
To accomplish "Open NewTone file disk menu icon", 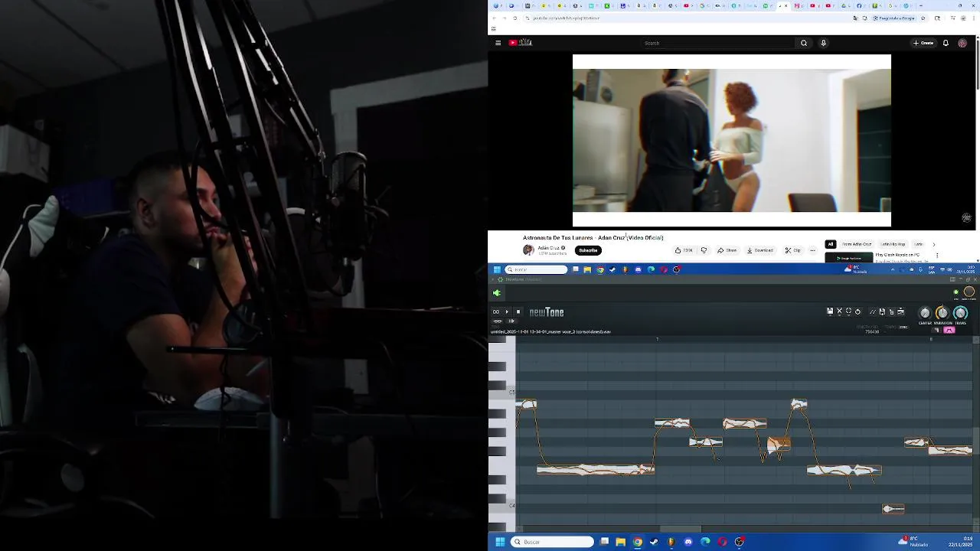I will (830, 311).
